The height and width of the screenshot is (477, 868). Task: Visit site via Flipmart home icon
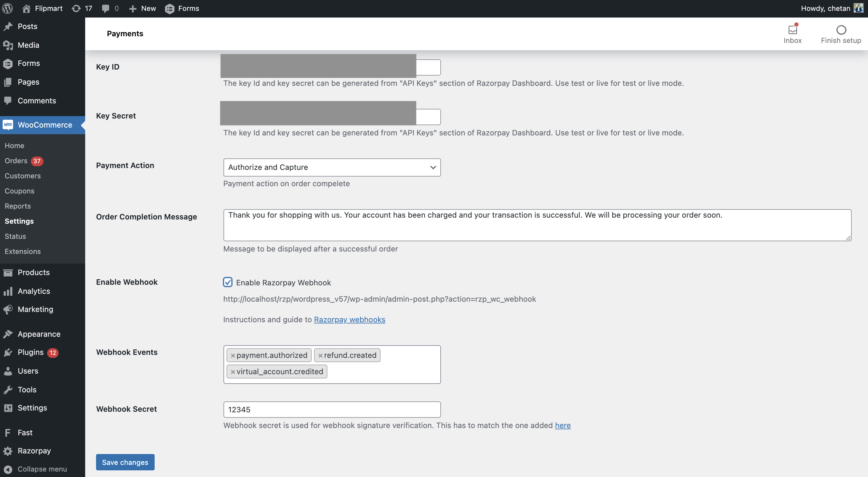pos(26,8)
